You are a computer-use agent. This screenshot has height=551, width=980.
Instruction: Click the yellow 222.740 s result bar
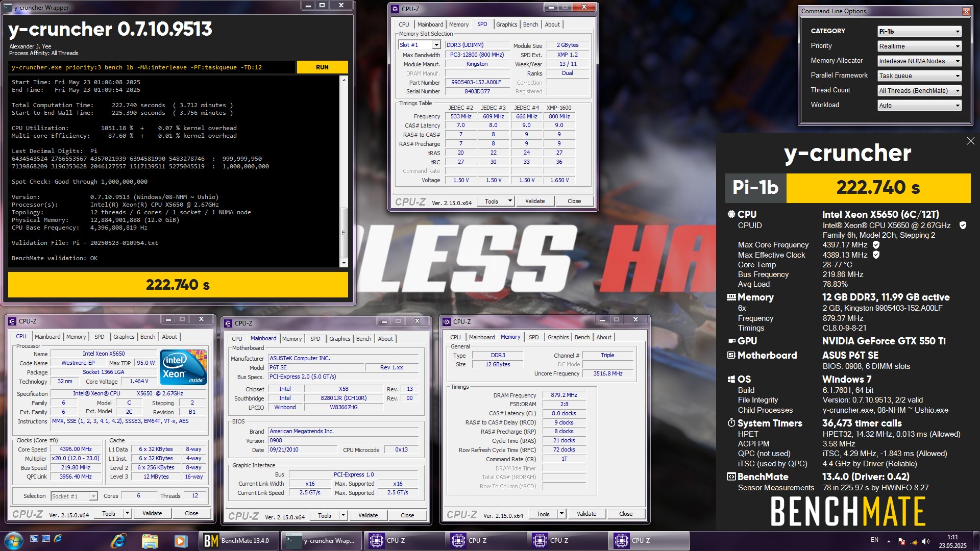pyautogui.click(x=178, y=285)
